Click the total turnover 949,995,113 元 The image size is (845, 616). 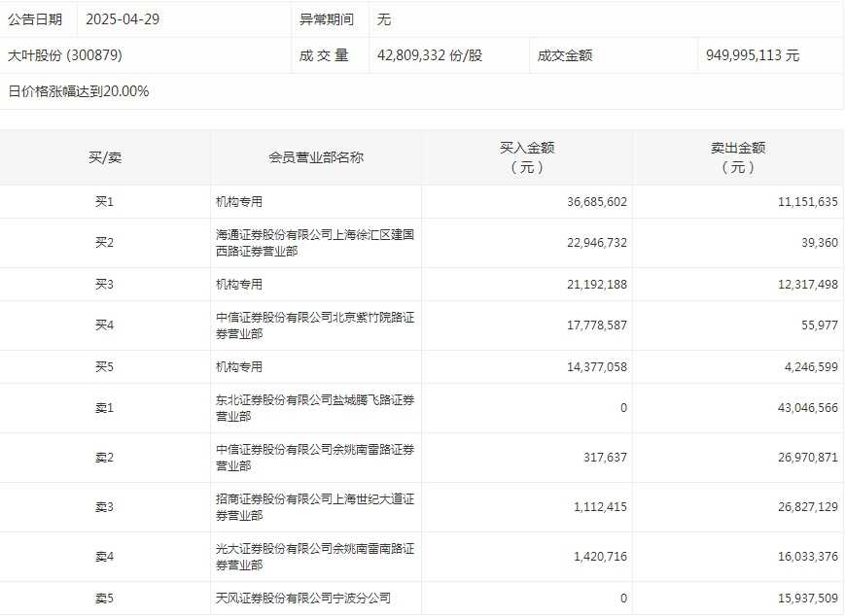coord(753,55)
